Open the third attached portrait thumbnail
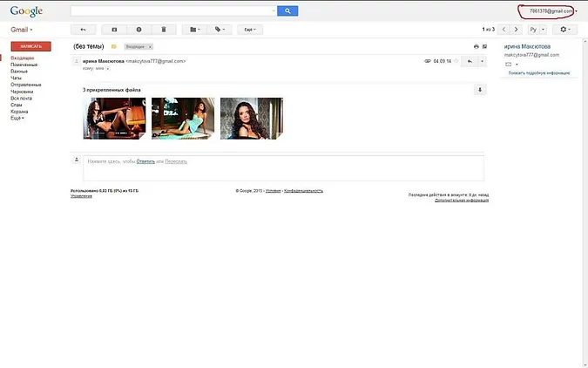The width and height of the screenshot is (588, 368). (252, 119)
